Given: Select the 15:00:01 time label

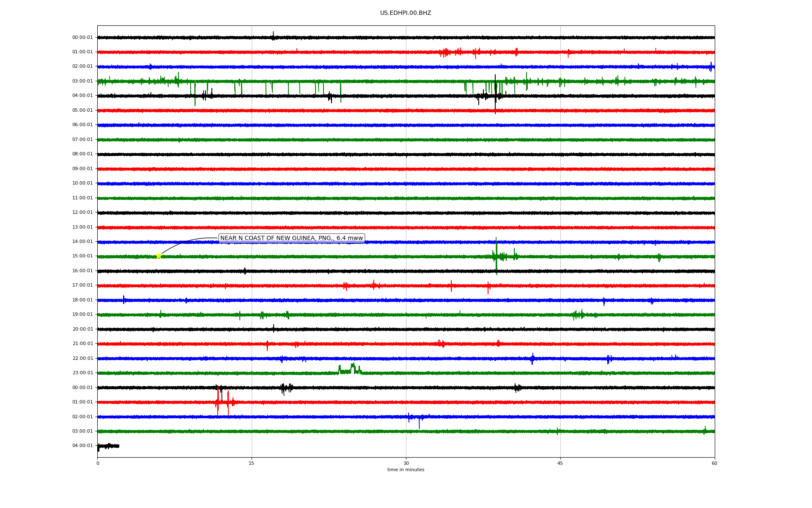Looking at the screenshot, I should coord(82,256).
